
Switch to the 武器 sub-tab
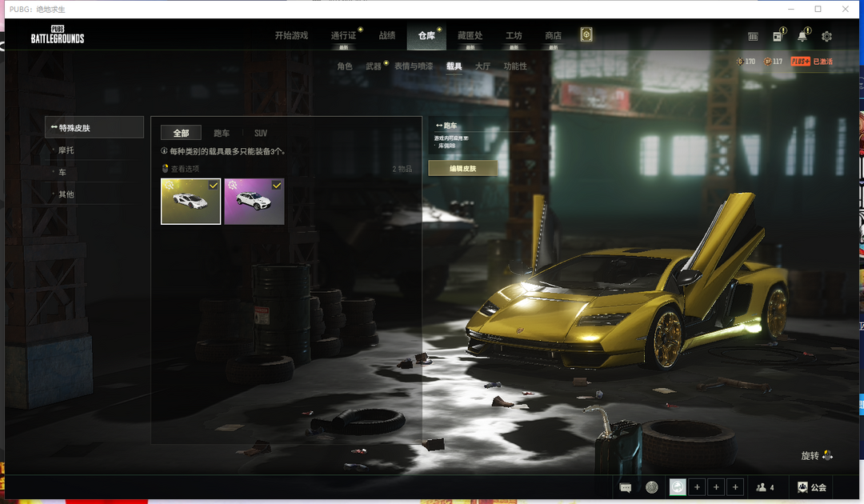point(374,66)
